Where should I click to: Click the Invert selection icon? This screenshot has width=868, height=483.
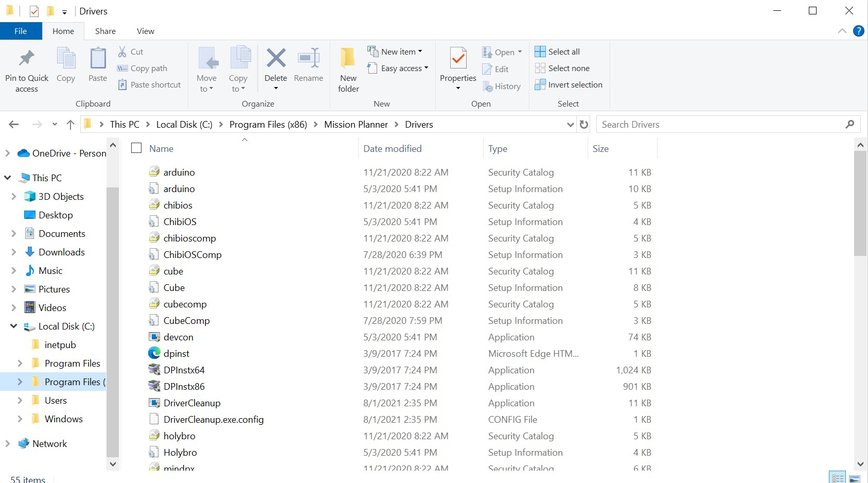[x=540, y=84]
